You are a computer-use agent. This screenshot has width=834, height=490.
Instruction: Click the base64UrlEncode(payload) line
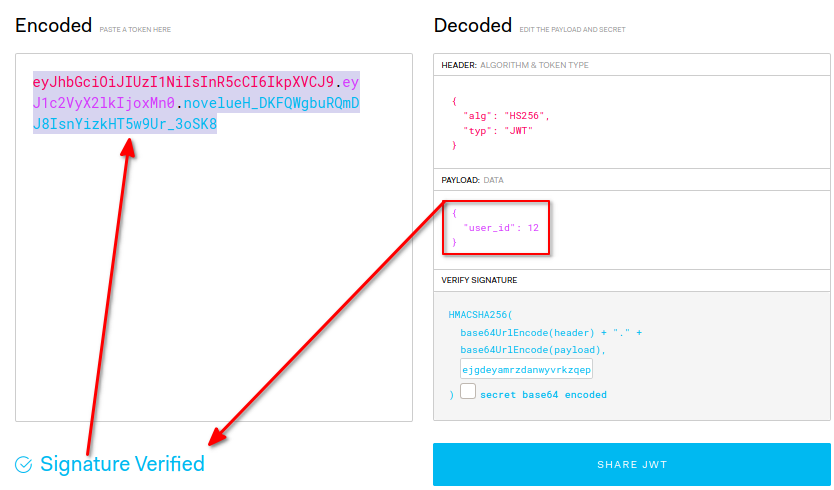tap(533, 350)
